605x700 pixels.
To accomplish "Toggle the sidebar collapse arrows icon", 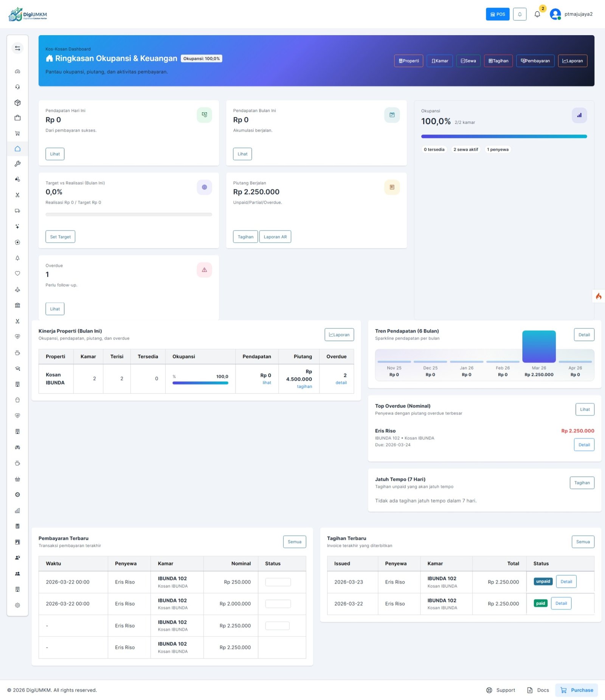I will pos(17,48).
